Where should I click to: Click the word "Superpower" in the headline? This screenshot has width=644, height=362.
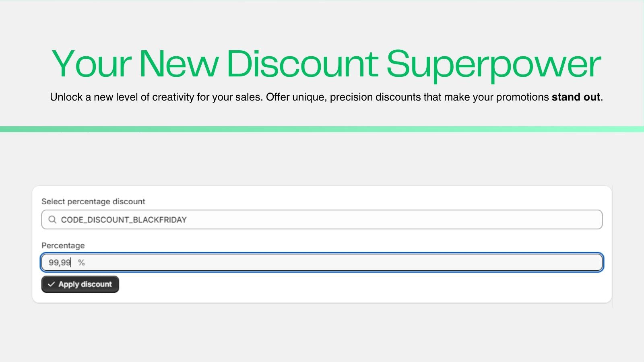point(493,66)
